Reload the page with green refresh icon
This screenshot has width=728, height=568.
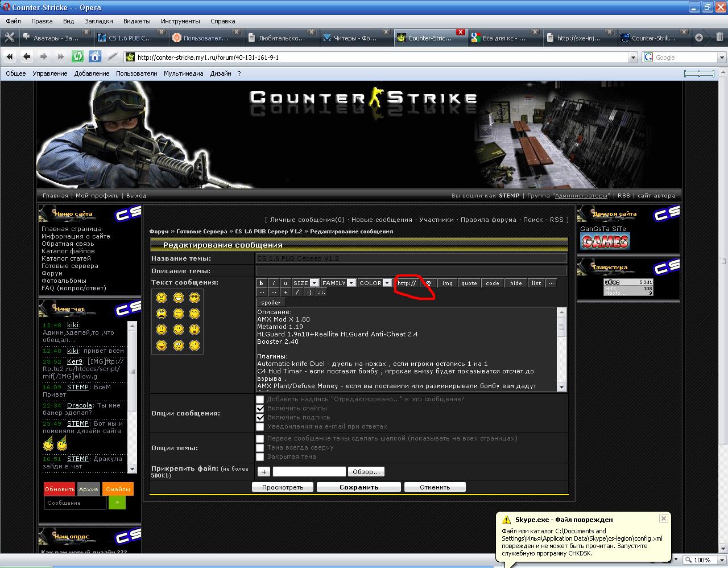click(x=78, y=57)
